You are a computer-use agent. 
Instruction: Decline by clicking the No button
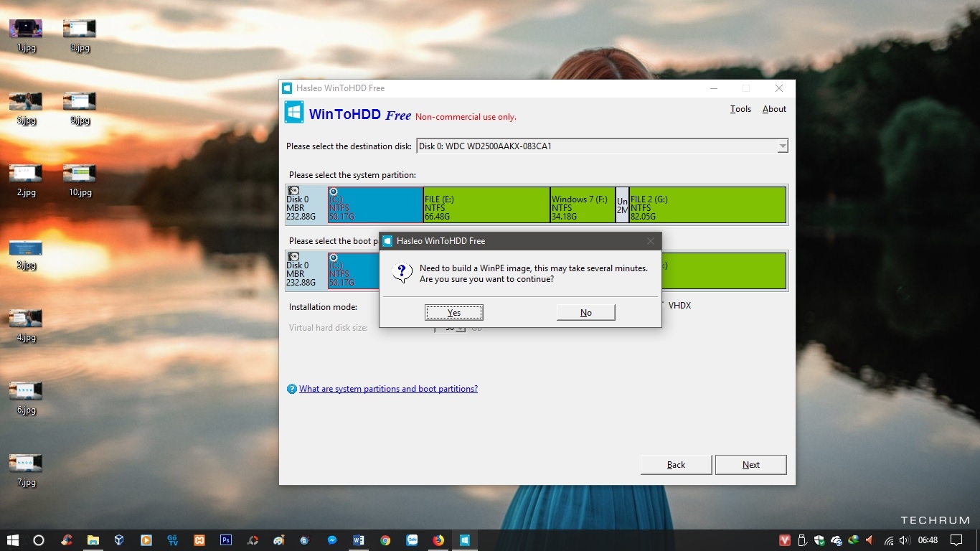585,312
